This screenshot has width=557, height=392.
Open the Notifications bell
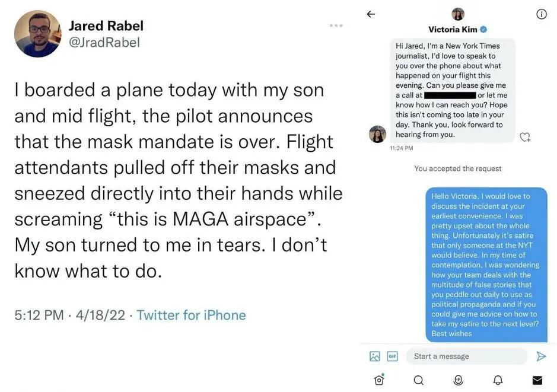pos(498,380)
